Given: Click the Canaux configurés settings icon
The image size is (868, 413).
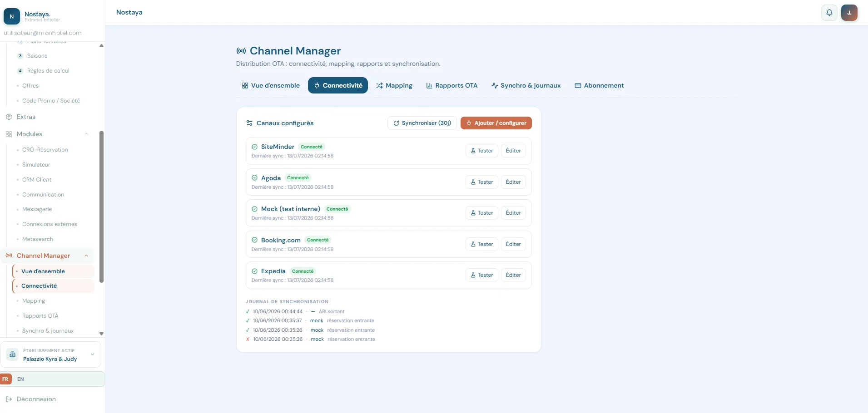Looking at the screenshot, I should click(249, 123).
